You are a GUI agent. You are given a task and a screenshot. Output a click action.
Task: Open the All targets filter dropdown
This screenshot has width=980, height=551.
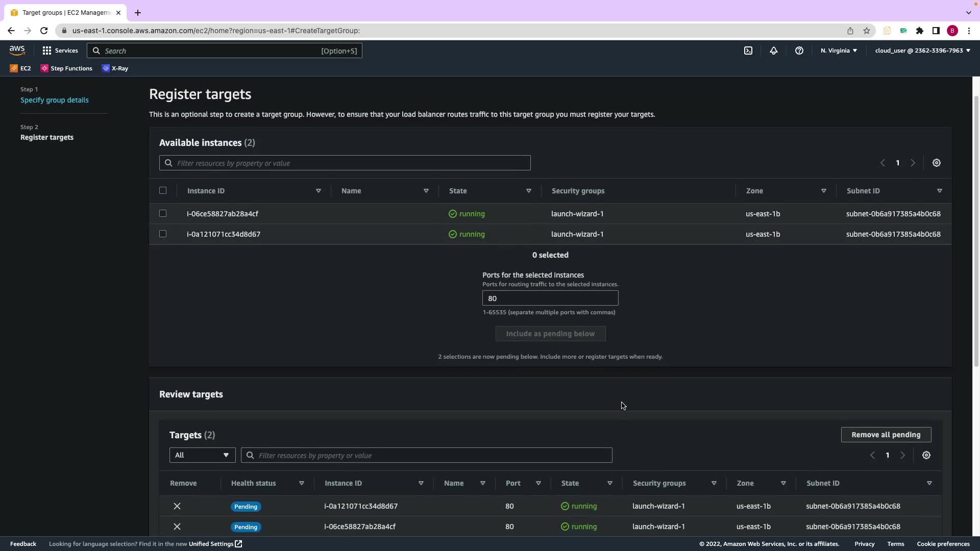tap(202, 455)
